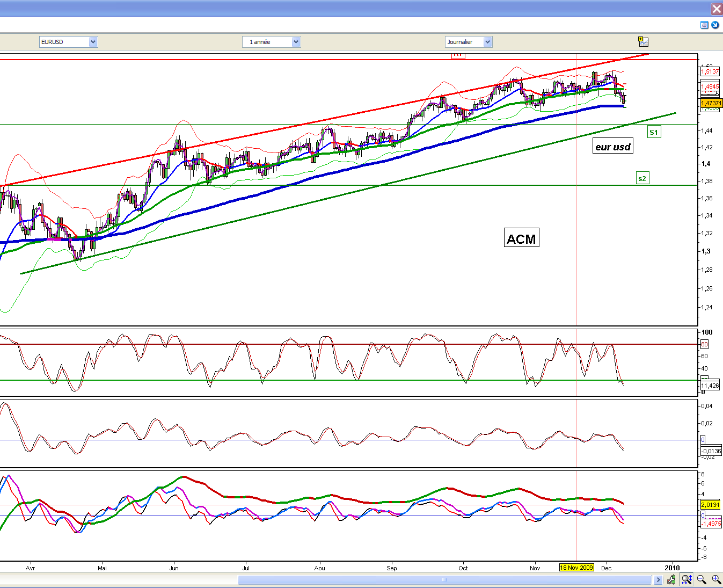
Task: Click the 1,5137 red price label
Action: [x=710, y=71]
